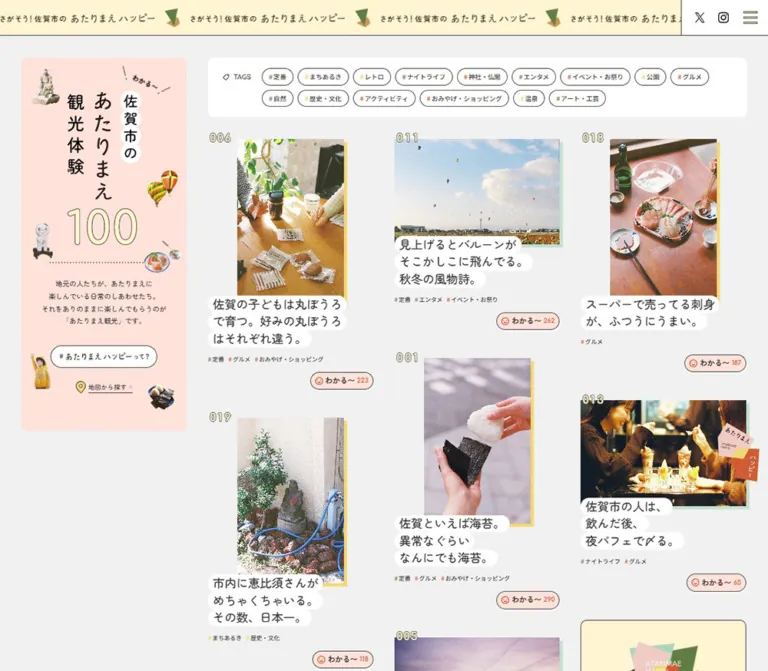Click わかる〜 118 on the 恵比須さん card
Image resolution: width=768 pixels, height=671 pixels.
click(x=343, y=659)
